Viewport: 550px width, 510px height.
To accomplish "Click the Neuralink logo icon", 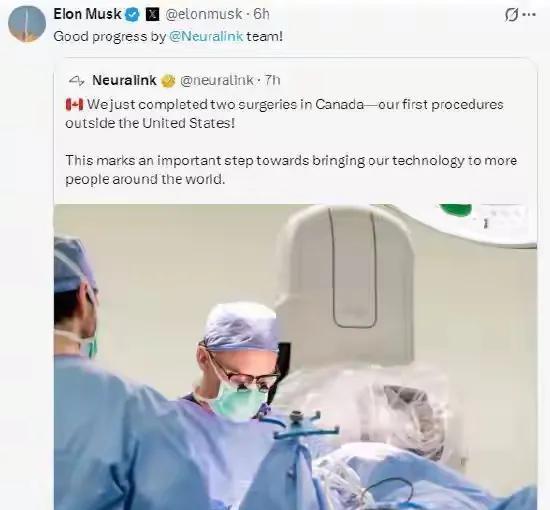I will point(76,81).
